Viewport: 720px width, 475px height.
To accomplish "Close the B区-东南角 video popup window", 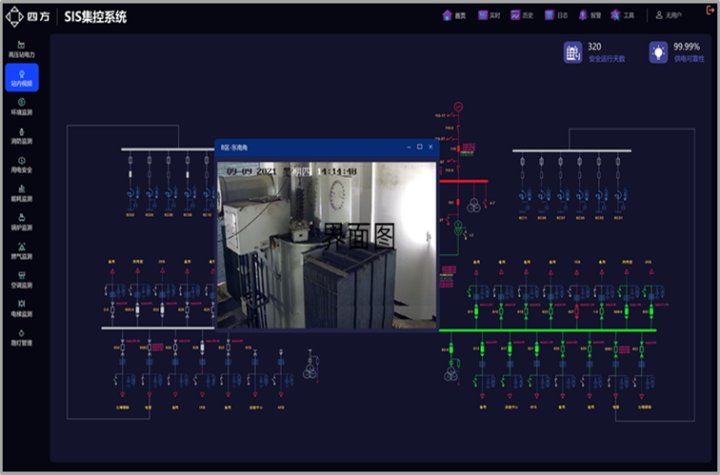I will (x=430, y=147).
